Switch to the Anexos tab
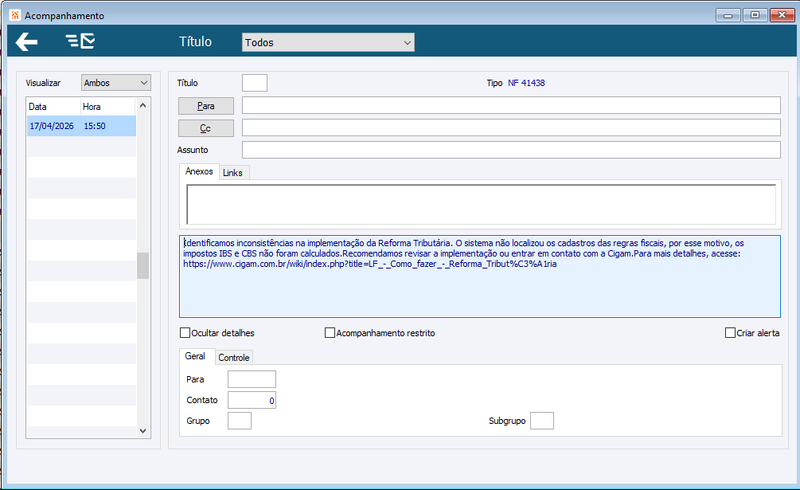The image size is (800, 490). 199,172
